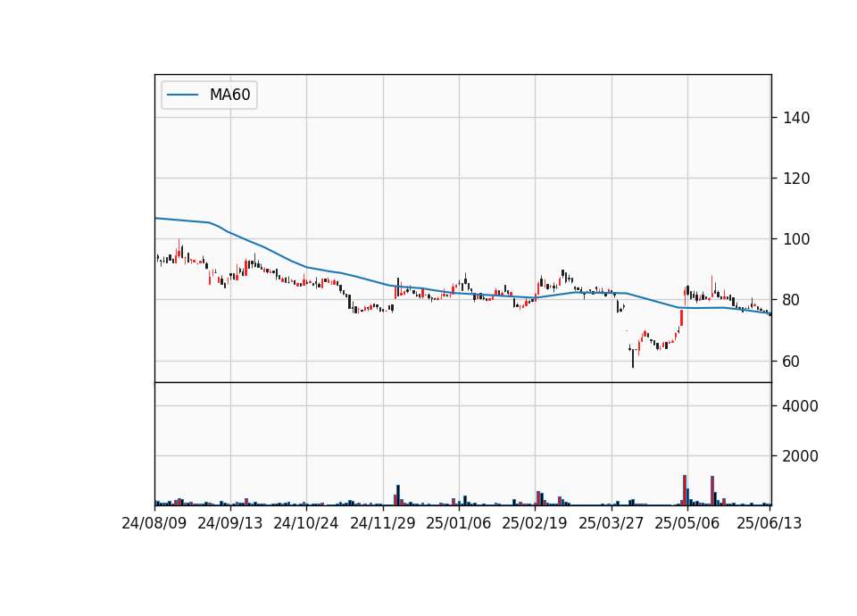Image resolution: width=857 pixels, height=616 pixels.
Task: Click the 25/05/06 date label
Action: (687, 523)
